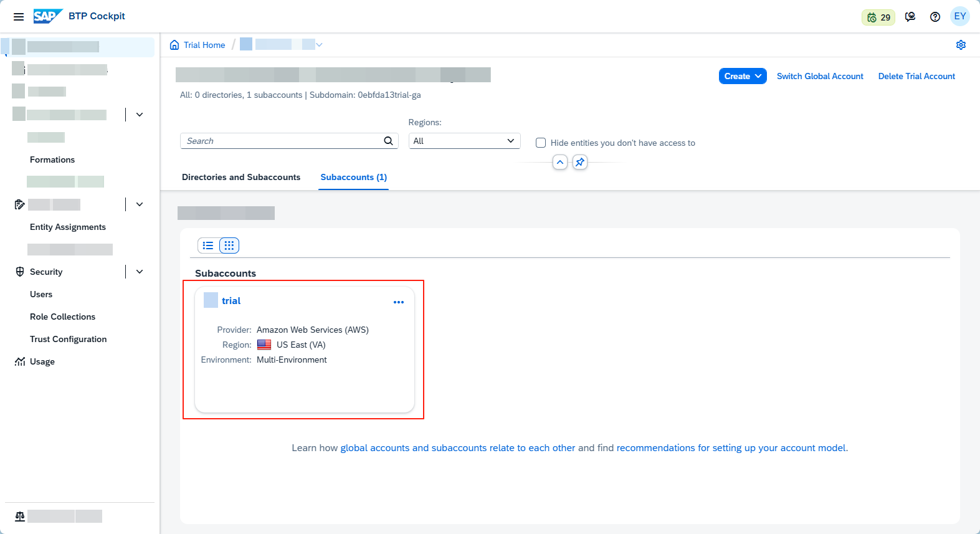Check Hide entities you don't have access to
Viewport: 980px width, 534px height.
541,143
